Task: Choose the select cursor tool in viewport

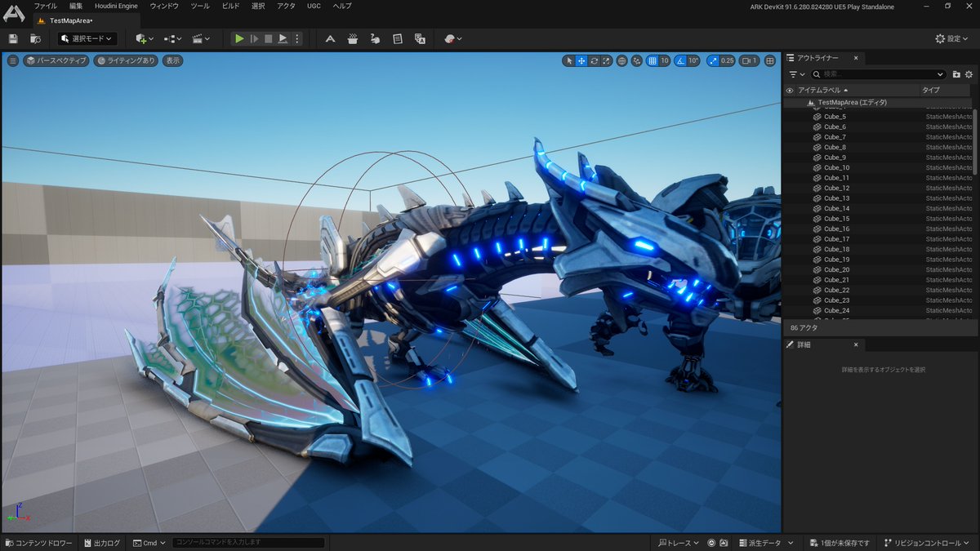Action: [x=569, y=60]
